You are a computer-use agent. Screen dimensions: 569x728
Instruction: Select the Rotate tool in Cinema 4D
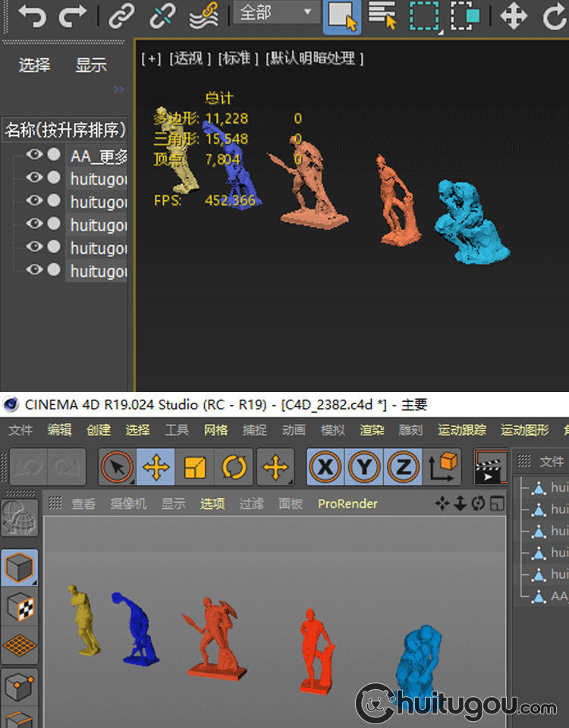234,466
